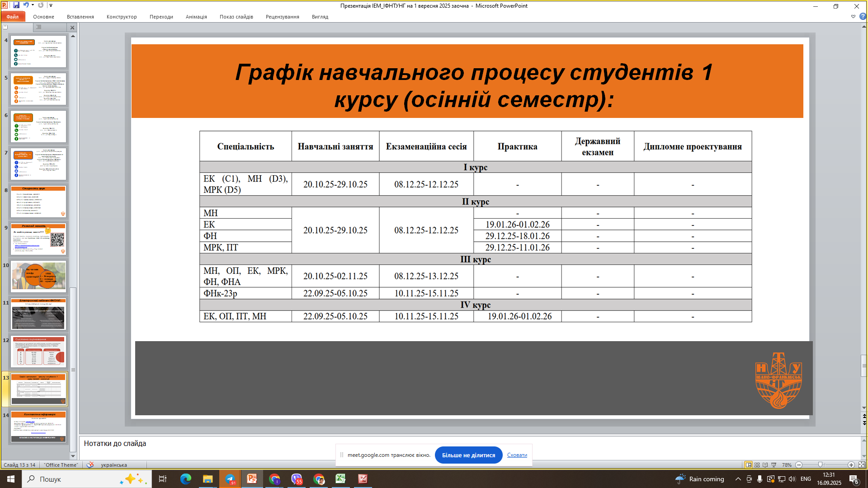This screenshot has width=868, height=488.
Task: Switch to Outline tab in slide pane
Action: coord(39,27)
